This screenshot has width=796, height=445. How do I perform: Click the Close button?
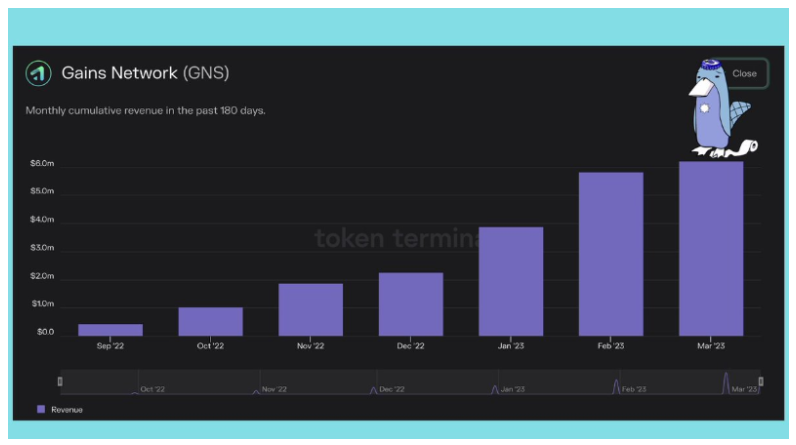coord(744,74)
